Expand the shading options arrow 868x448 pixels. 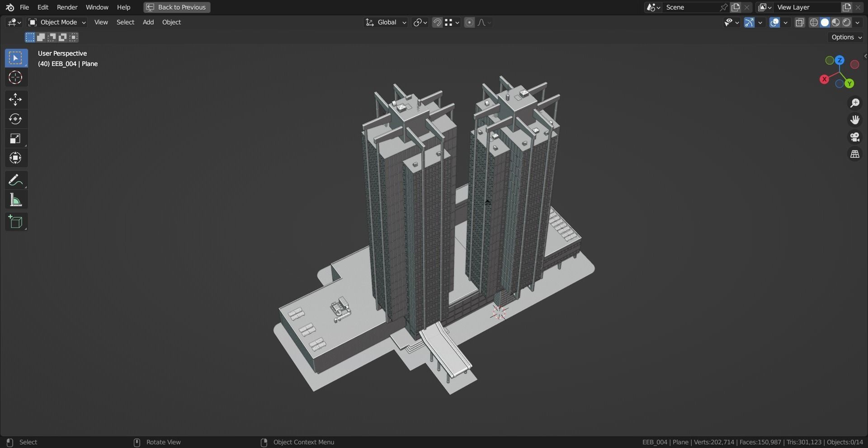coord(858,22)
